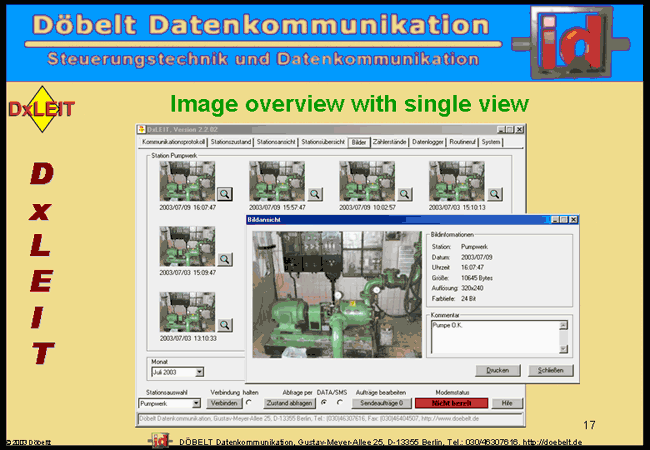Click the http://doebelt.de link in footer

point(552,443)
